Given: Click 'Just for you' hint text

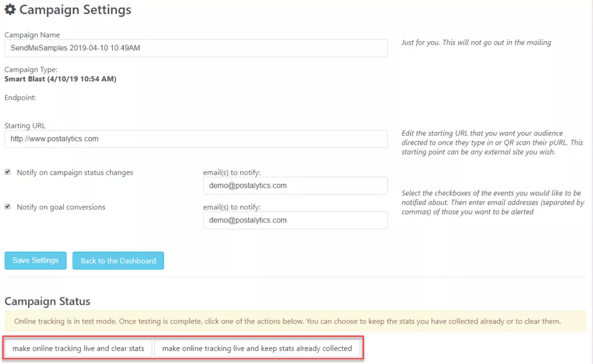Looking at the screenshot, I should pyautogui.click(x=476, y=42).
